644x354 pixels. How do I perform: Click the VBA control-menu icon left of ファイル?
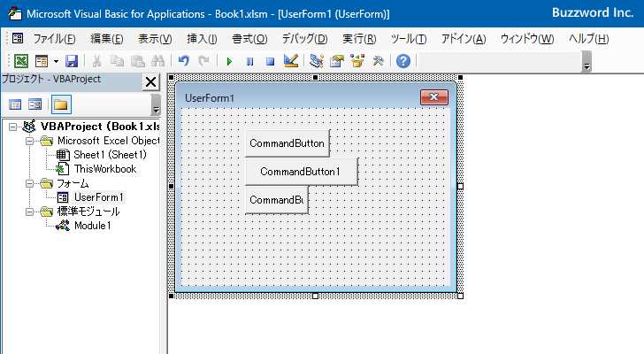click(18, 39)
